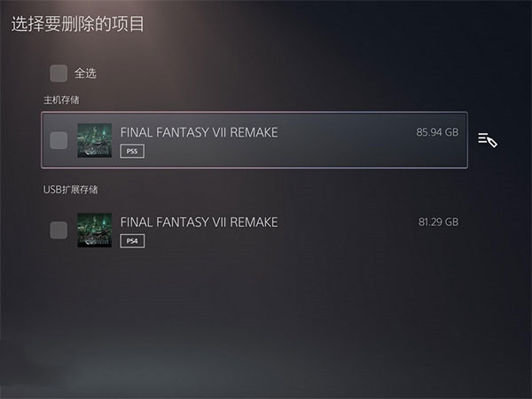
Task: Click the 81.29 GB size value
Action: coord(438,222)
